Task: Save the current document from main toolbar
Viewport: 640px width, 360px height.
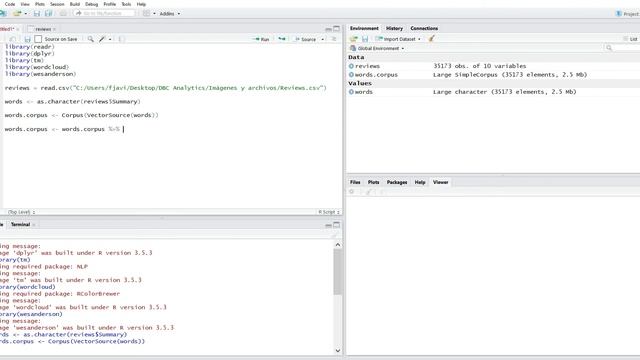Action: pos(37,13)
